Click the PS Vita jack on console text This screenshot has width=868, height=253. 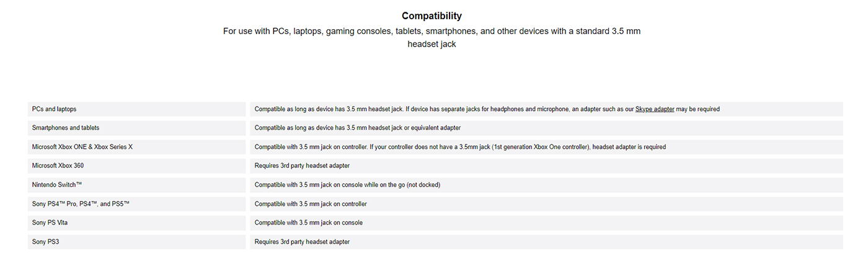309,223
